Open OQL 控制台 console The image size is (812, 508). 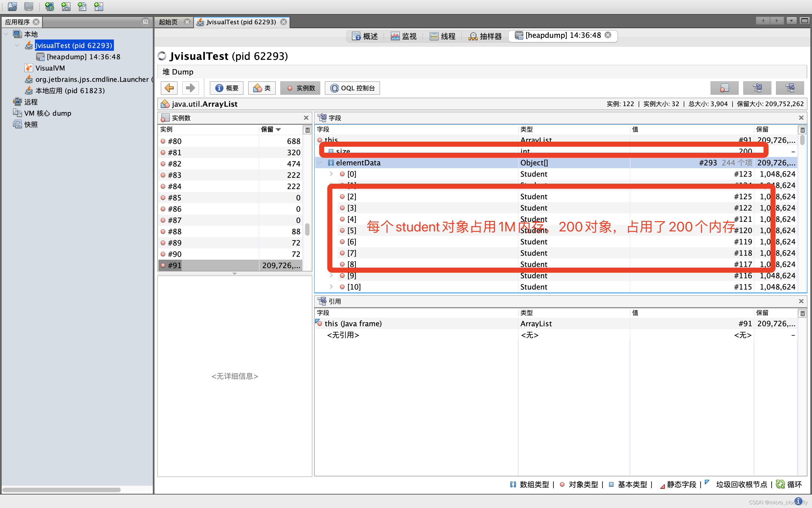[352, 88]
